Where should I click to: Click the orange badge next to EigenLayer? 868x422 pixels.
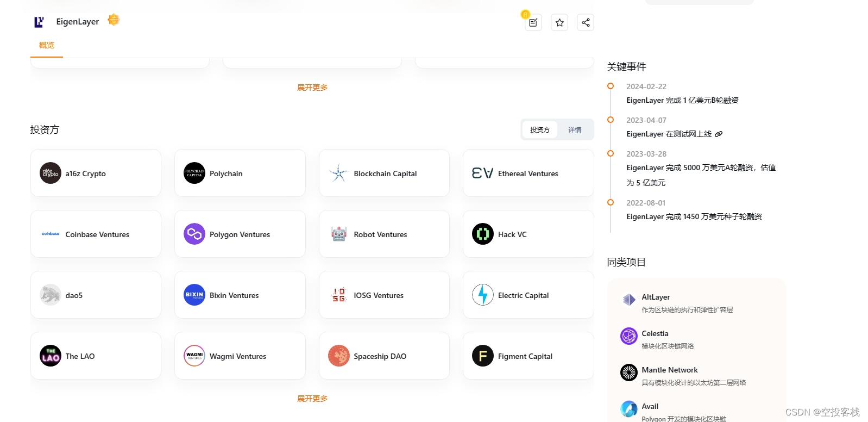114,20
